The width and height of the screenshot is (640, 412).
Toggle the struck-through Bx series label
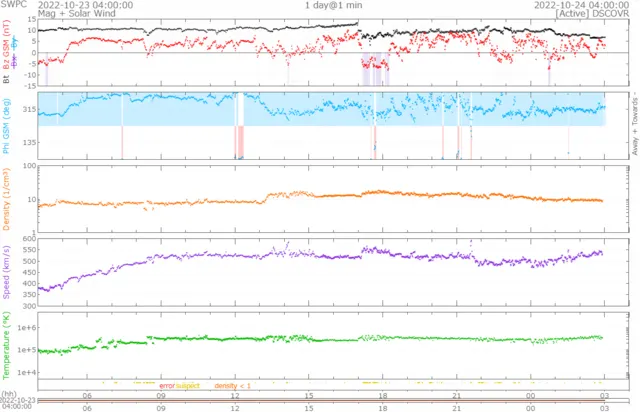pyautogui.click(x=15, y=61)
